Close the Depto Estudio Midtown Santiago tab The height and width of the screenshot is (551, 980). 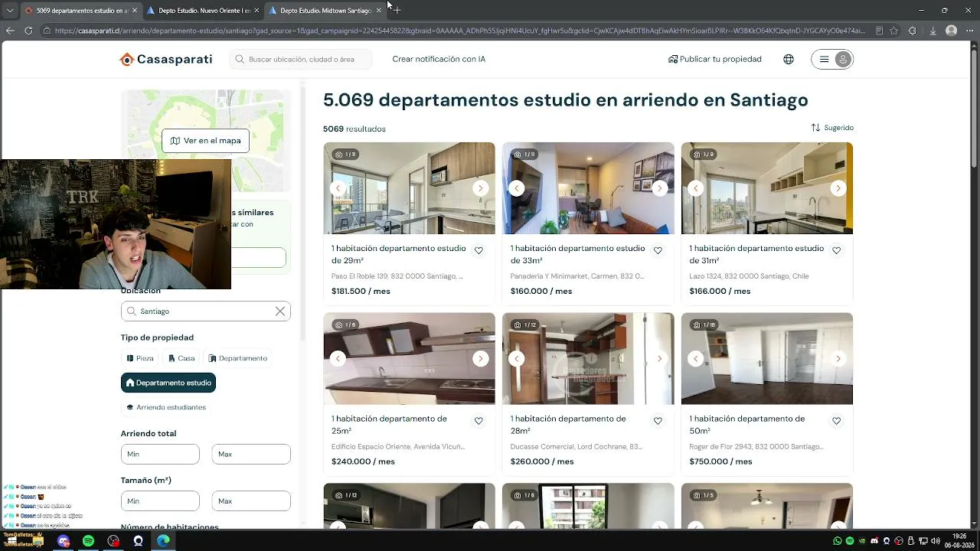coord(378,11)
